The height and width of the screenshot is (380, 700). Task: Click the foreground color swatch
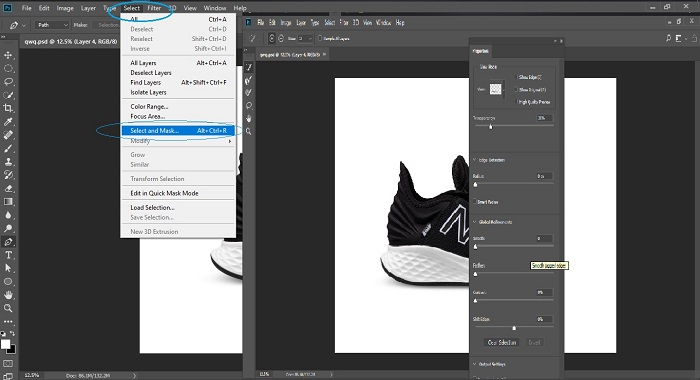[5, 344]
